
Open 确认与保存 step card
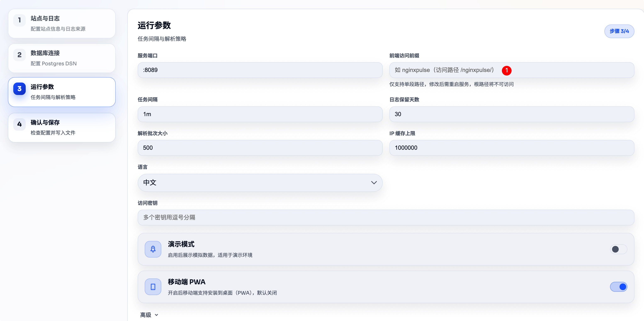tap(62, 128)
